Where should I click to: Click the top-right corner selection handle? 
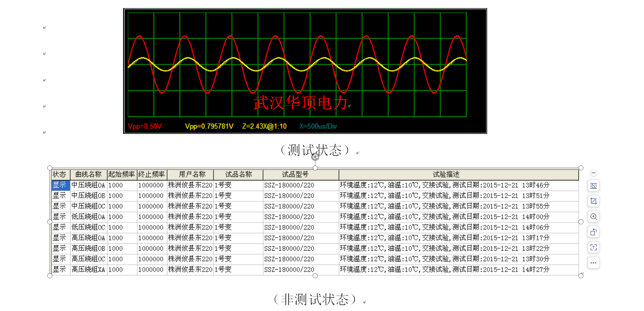click(581, 168)
